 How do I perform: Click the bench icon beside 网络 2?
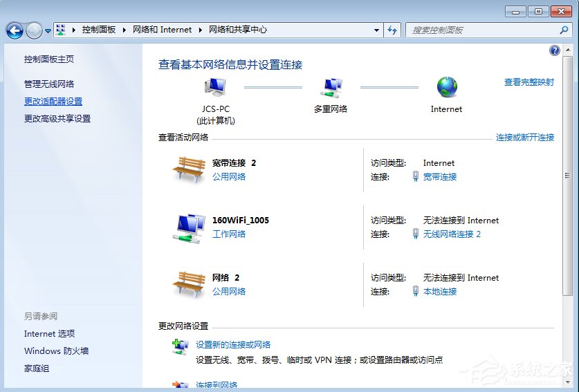pyautogui.click(x=188, y=283)
